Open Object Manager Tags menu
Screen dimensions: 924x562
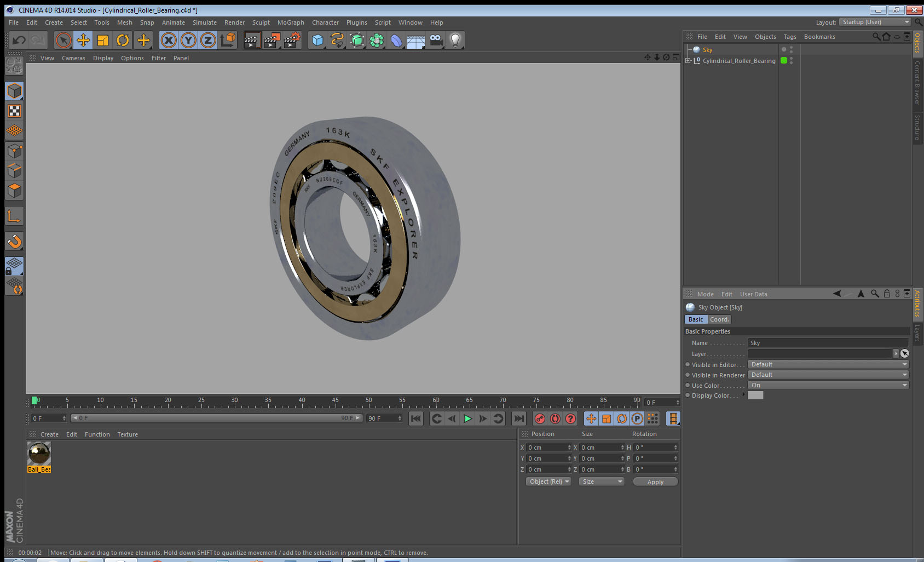click(789, 37)
